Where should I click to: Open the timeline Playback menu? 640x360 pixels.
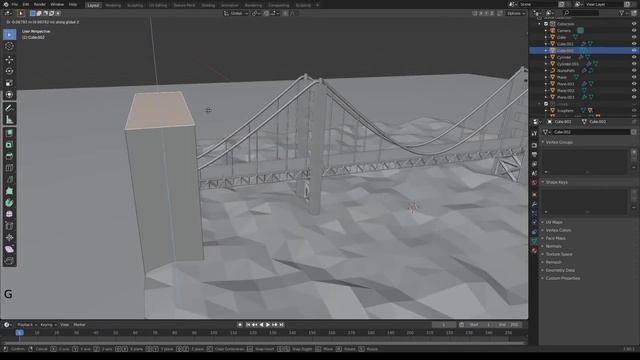point(27,325)
